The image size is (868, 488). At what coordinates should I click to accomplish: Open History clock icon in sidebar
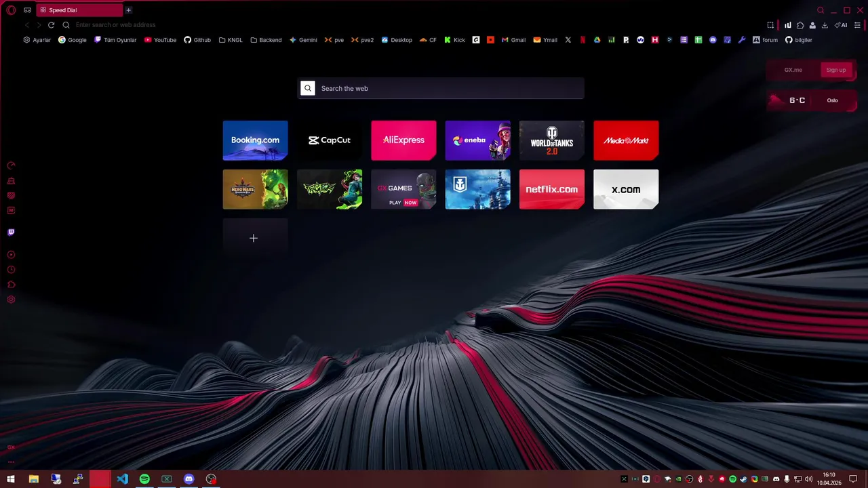click(11, 270)
